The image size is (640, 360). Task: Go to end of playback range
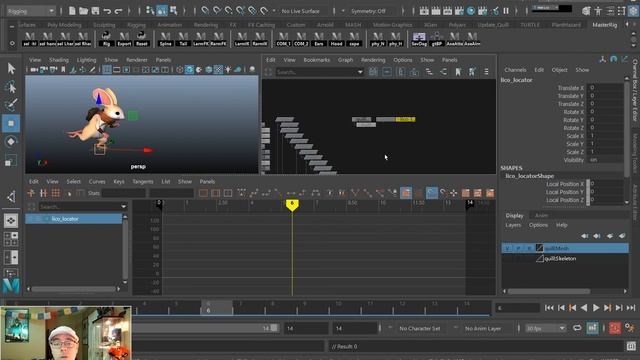pos(631,308)
